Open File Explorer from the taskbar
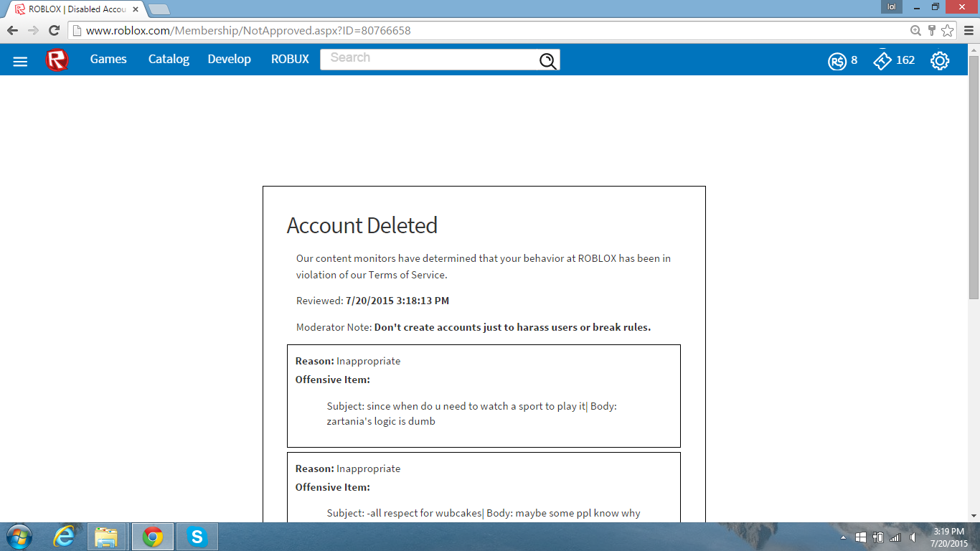 pyautogui.click(x=107, y=537)
